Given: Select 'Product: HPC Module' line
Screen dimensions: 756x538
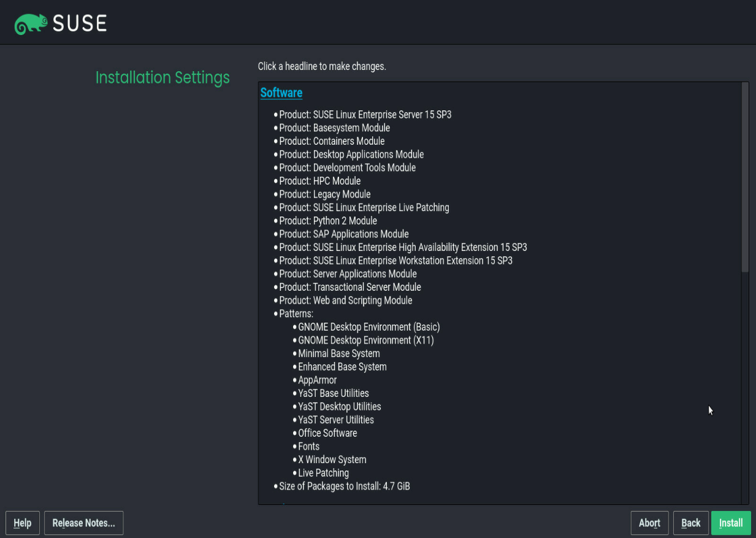Looking at the screenshot, I should coord(320,181).
